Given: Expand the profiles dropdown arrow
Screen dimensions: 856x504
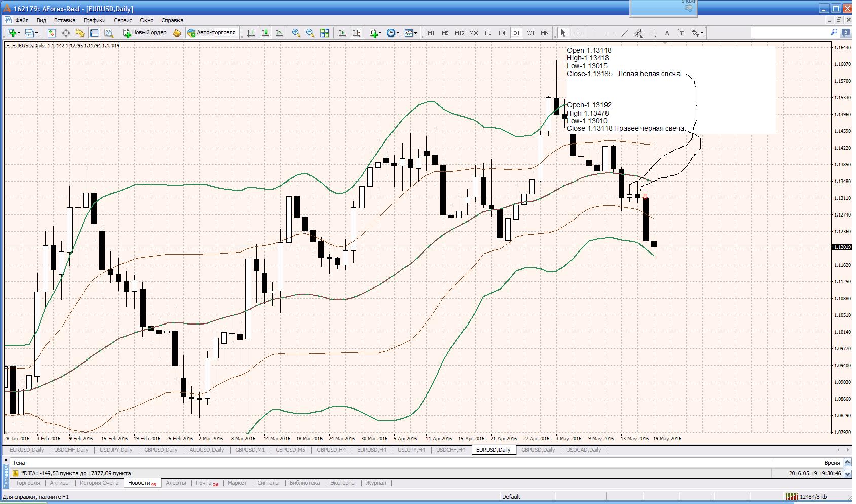Looking at the screenshot, I should [37, 33].
